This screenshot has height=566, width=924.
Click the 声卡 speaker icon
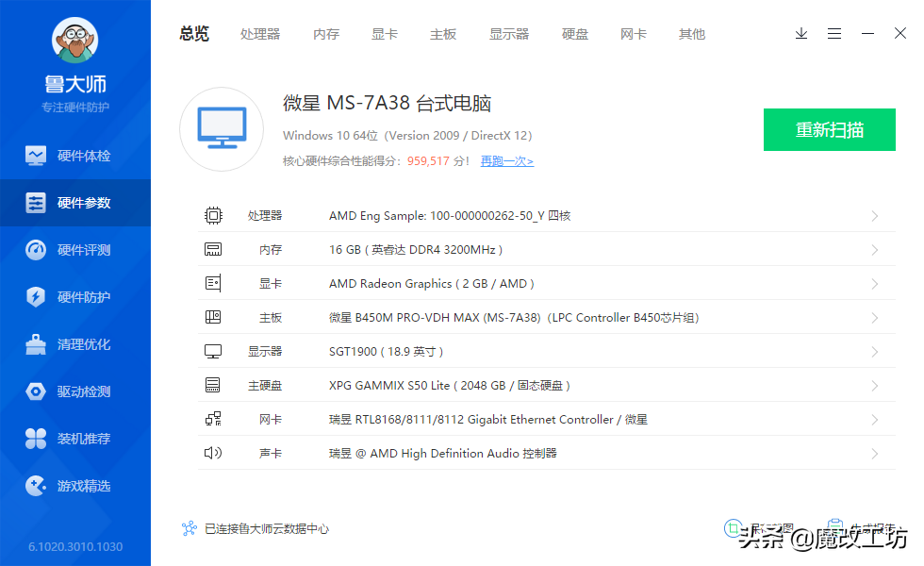pyautogui.click(x=213, y=453)
